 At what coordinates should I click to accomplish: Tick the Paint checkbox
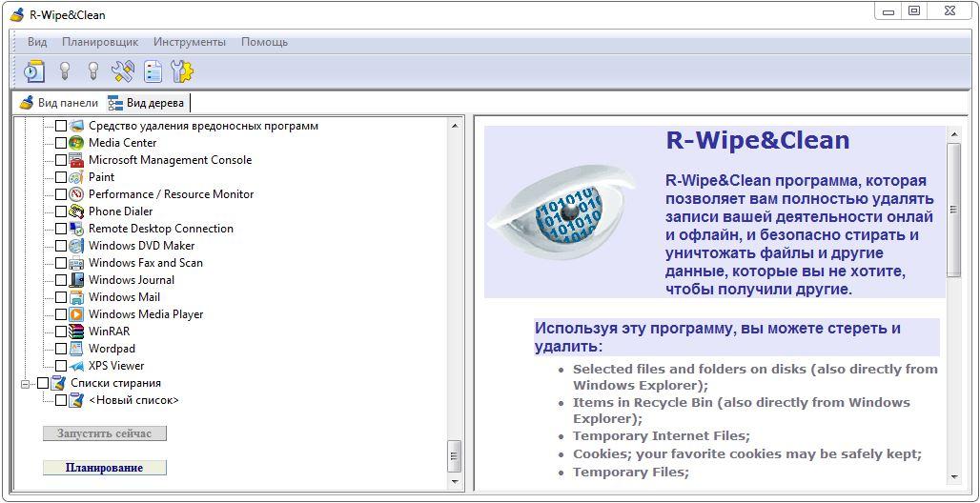click(x=61, y=177)
